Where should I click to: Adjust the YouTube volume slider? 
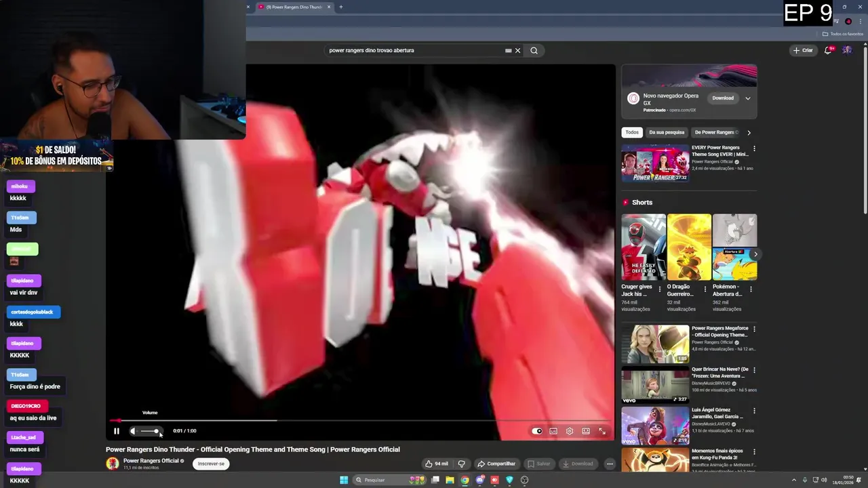click(150, 431)
